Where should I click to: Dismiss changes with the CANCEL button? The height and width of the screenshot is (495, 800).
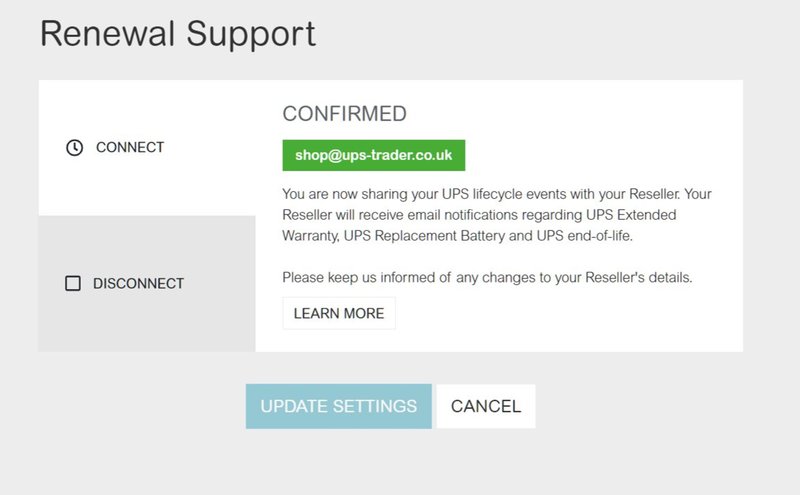click(486, 406)
